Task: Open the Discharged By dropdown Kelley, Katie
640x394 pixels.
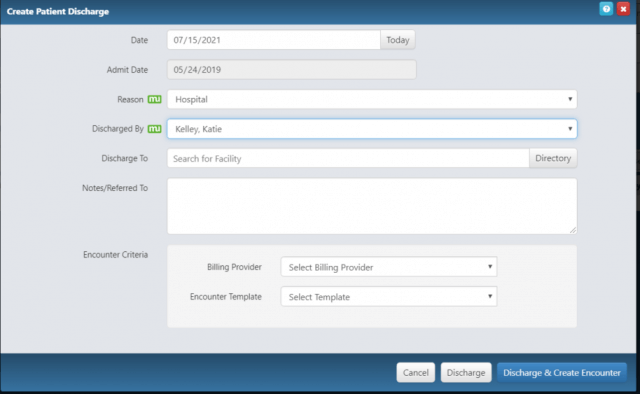Action: click(372, 129)
